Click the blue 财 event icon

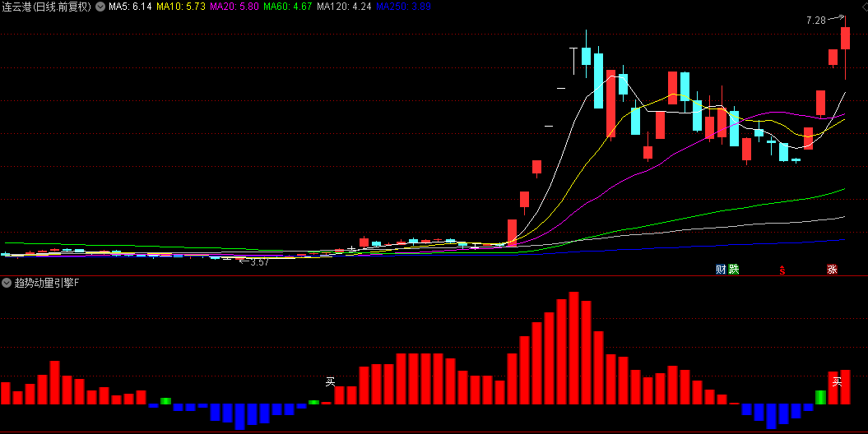tap(721, 270)
